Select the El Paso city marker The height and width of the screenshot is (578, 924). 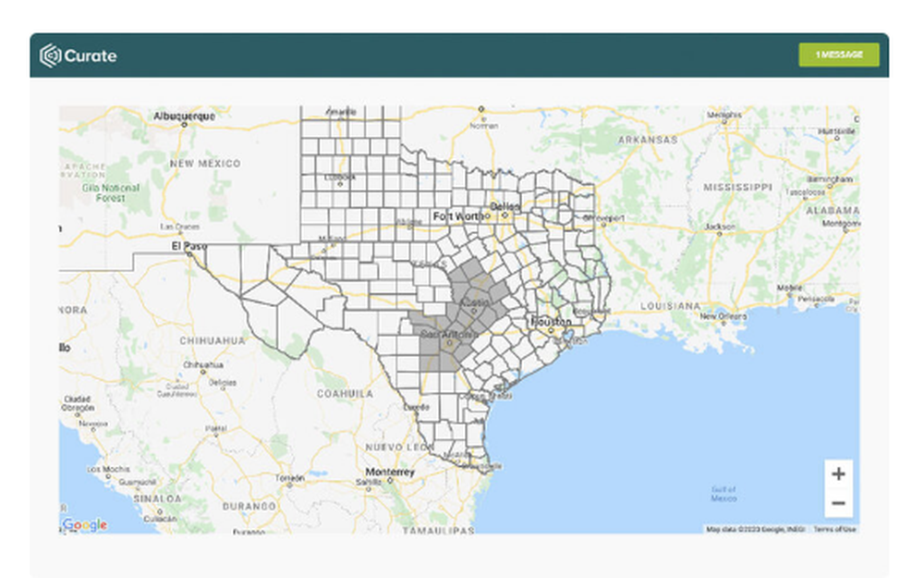[x=188, y=253]
